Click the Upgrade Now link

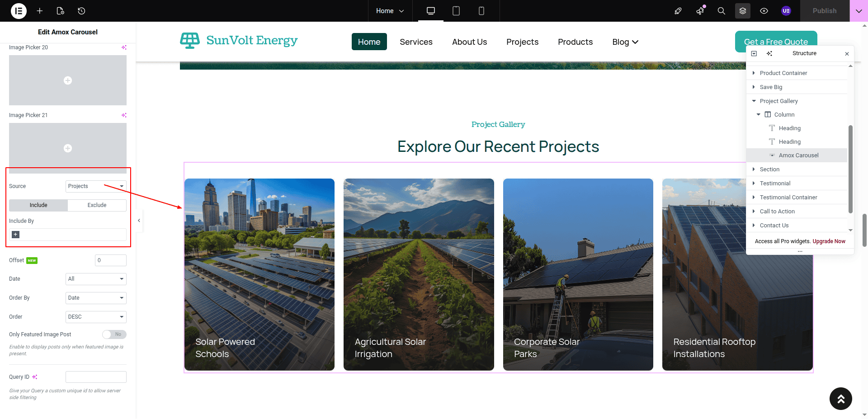(x=829, y=241)
